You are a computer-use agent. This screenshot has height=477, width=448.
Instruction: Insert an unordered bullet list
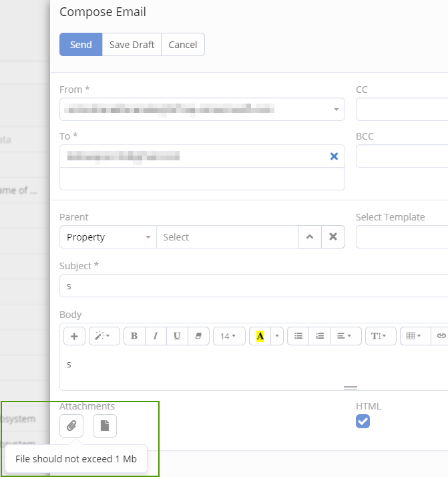298,336
